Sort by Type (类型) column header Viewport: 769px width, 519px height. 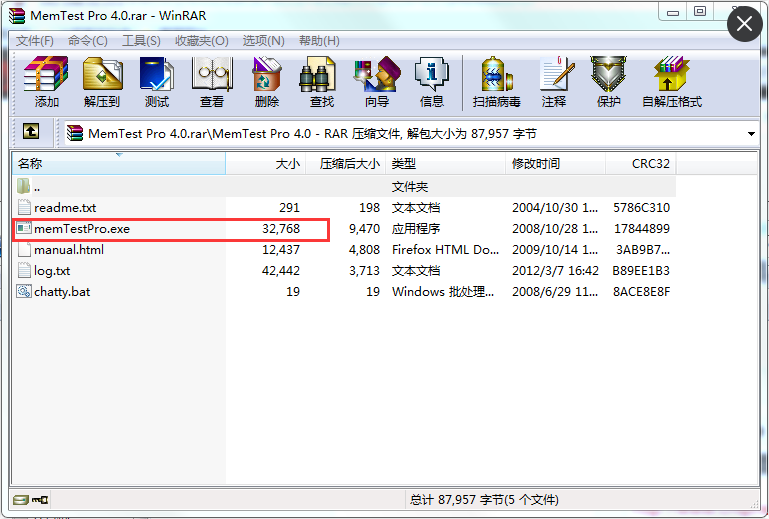point(446,163)
